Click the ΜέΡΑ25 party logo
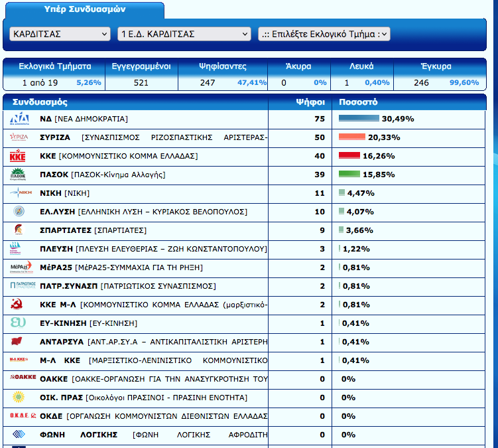498x448 pixels. click(x=19, y=267)
